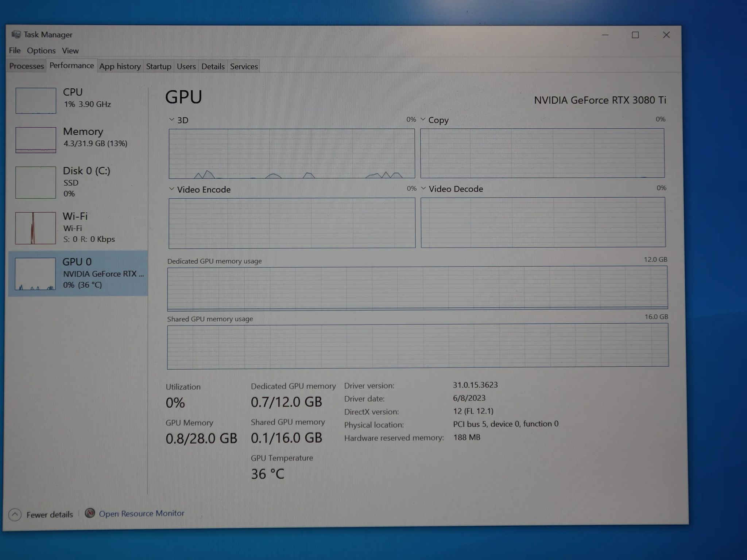Open the Copy engine dropdown
The width and height of the screenshot is (747, 560).
tap(423, 119)
